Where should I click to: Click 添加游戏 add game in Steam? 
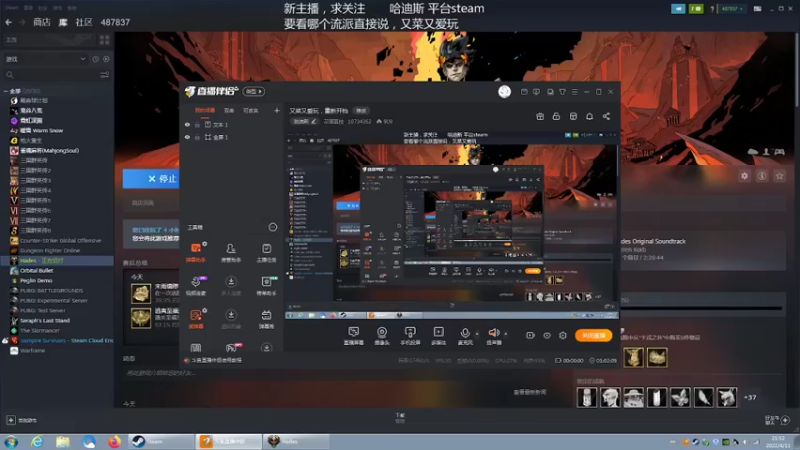point(22,420)
